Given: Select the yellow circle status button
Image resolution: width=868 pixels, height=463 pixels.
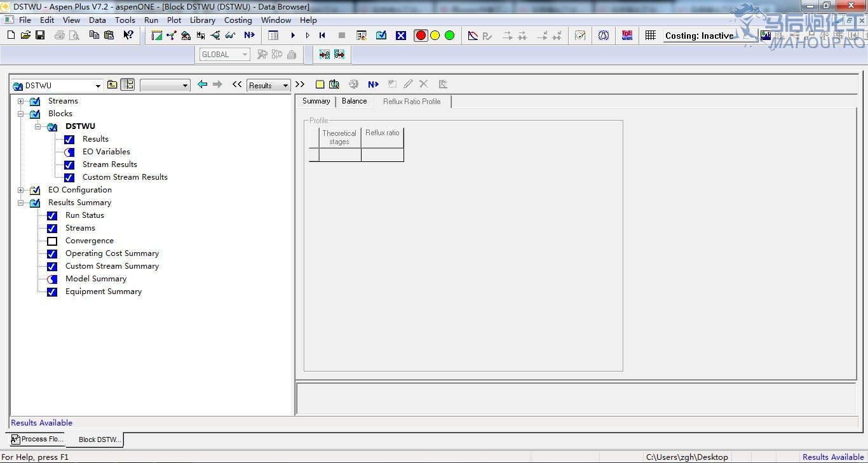Looking at the screenshot, I should (435, 36).
